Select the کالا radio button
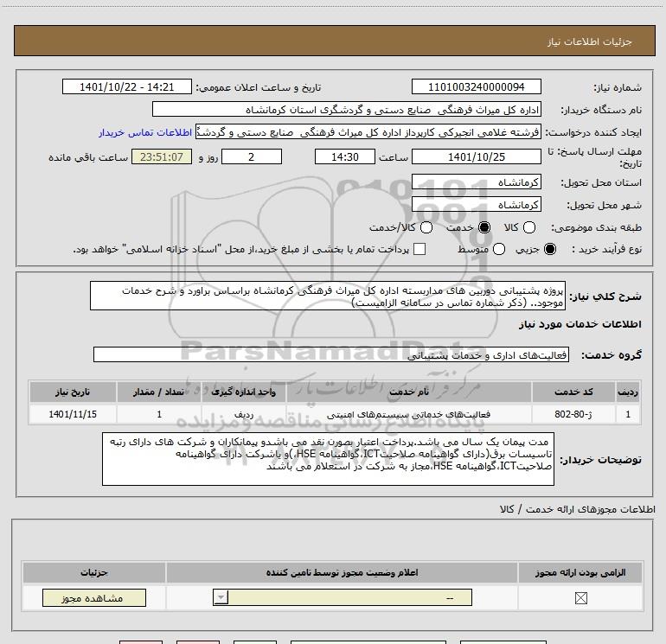This screenshot has height=644, width=666. 528,227
